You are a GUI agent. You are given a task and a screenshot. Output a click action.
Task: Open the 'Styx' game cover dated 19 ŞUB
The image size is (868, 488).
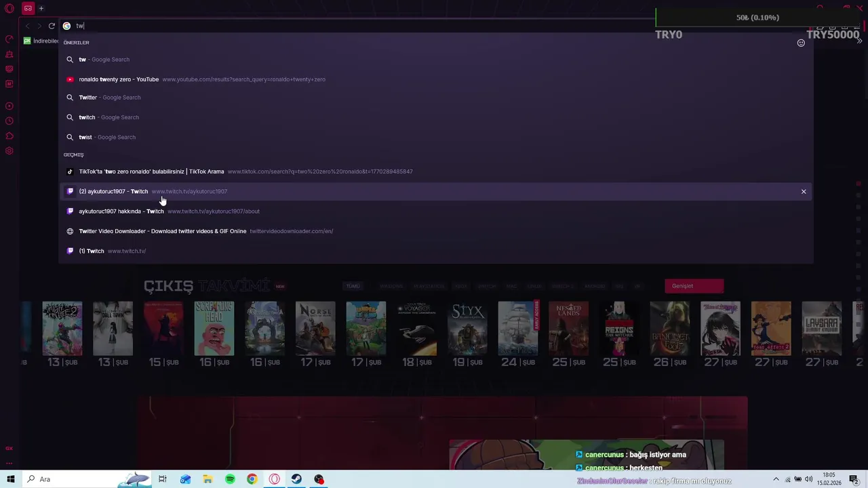click(467, 329)
